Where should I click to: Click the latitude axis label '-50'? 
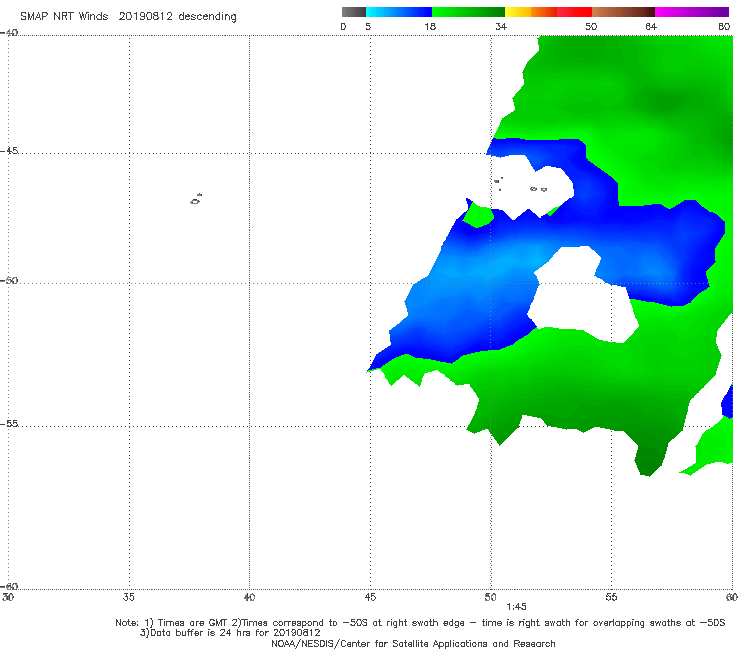9,280
